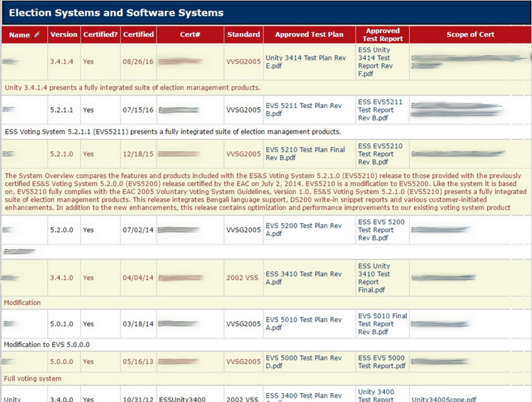Open Unity 3414 Test Plan Rev E.pdf

(x=305, y=62)
